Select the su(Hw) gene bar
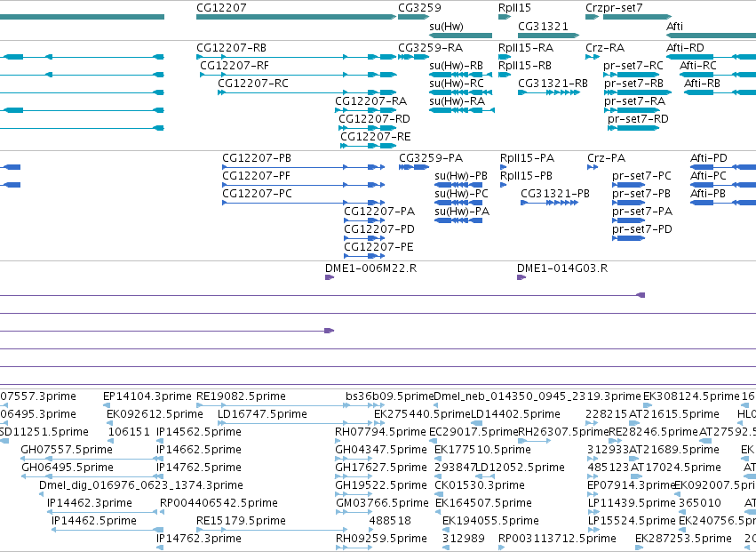The width and height of the screenshot is (756, 552). click(x=460, y=36)
